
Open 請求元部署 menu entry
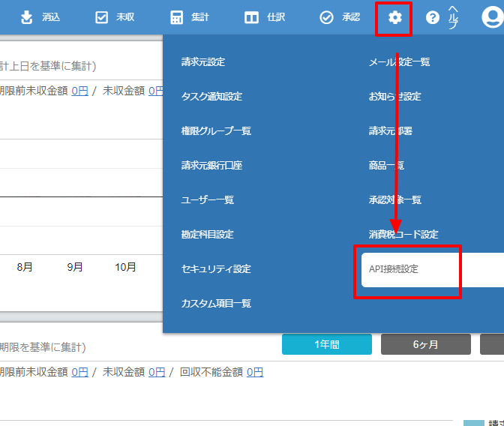391,130
